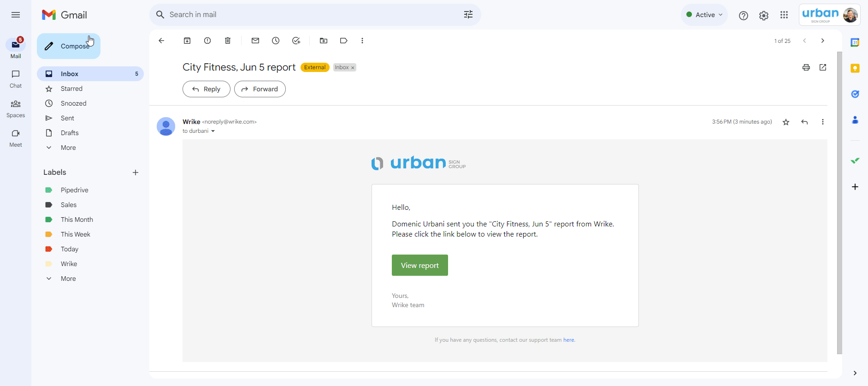This screenshot has height=386, width=868.
Task: Hide the side panel chevron
Action: (855, 373)
